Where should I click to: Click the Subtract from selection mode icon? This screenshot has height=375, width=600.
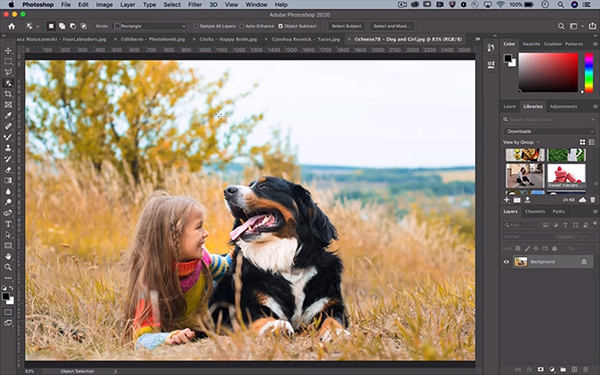pyautogui.click(x=73, y=26)
